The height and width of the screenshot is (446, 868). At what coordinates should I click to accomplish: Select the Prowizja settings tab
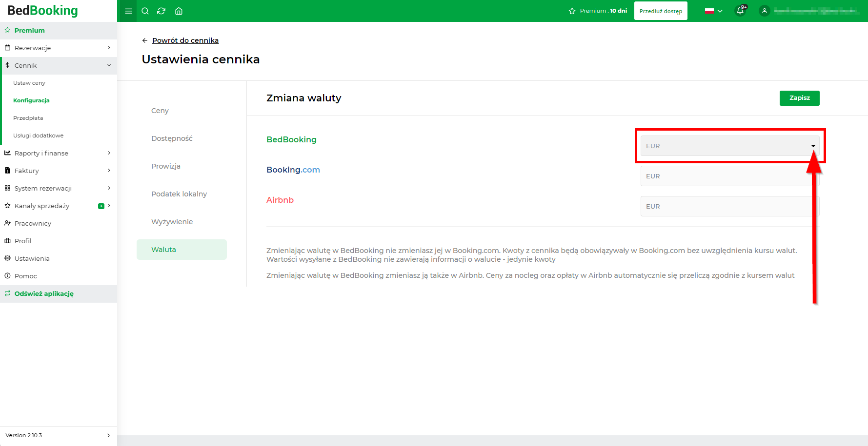(x=182, y=166)
